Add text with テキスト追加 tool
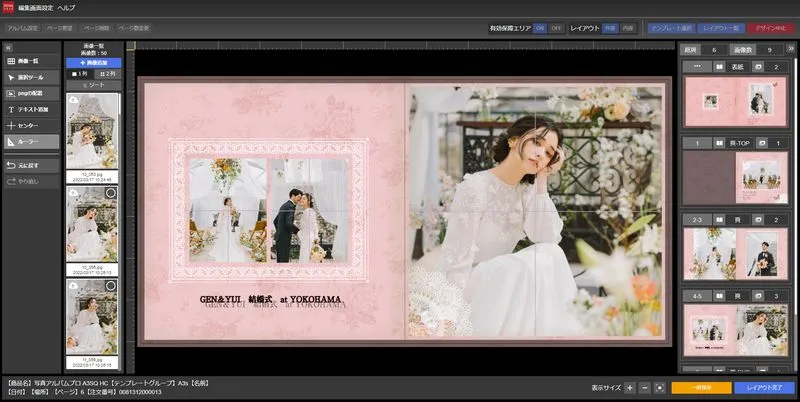The width and height of the screenshot is (800, 402). (30, 109)
